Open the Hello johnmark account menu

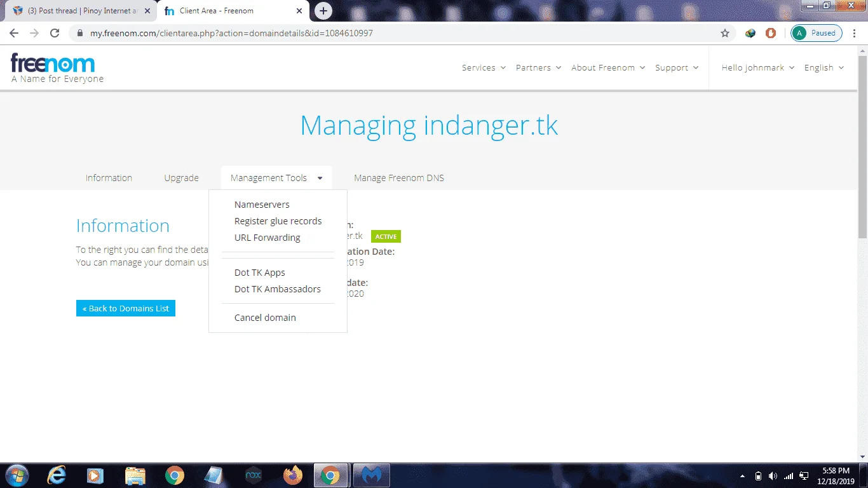758,68
